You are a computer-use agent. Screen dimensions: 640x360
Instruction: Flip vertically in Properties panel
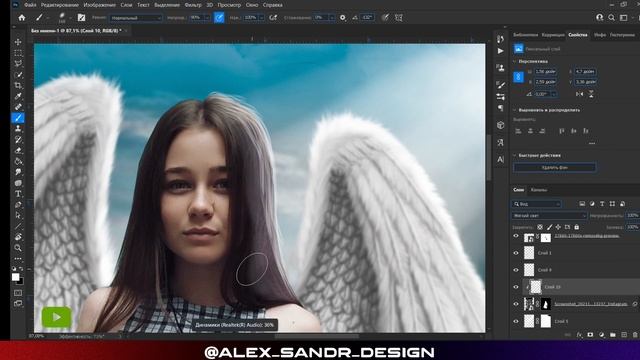pos(591,94)
